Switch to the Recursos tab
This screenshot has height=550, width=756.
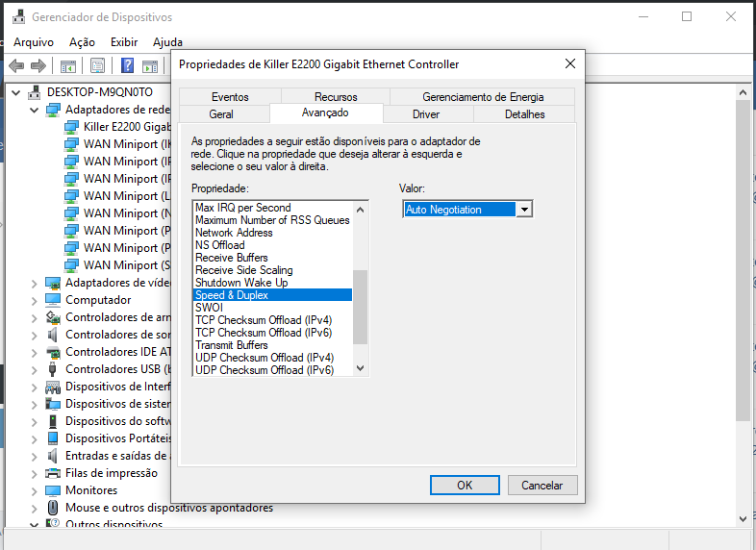tap(336, 97)
